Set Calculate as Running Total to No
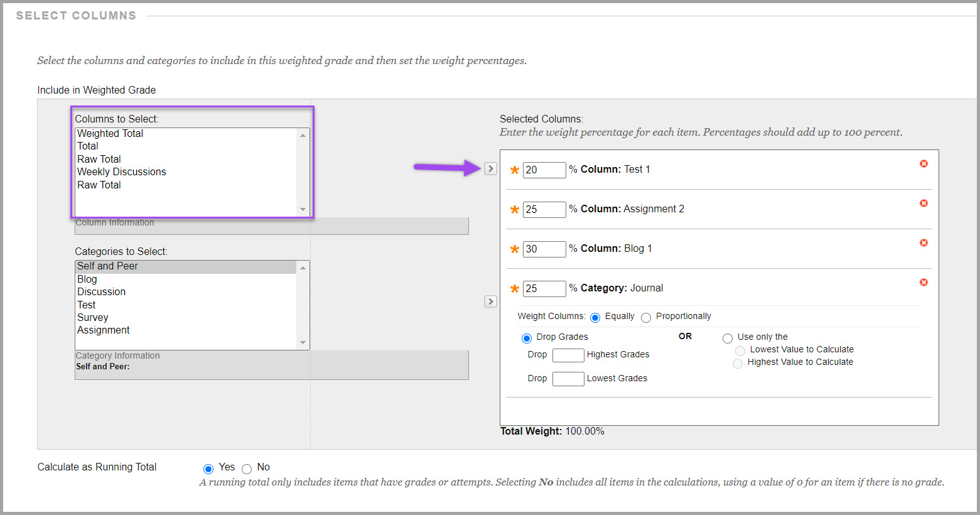980x515 pixels. pyautogui.click(x=247, y=469)
